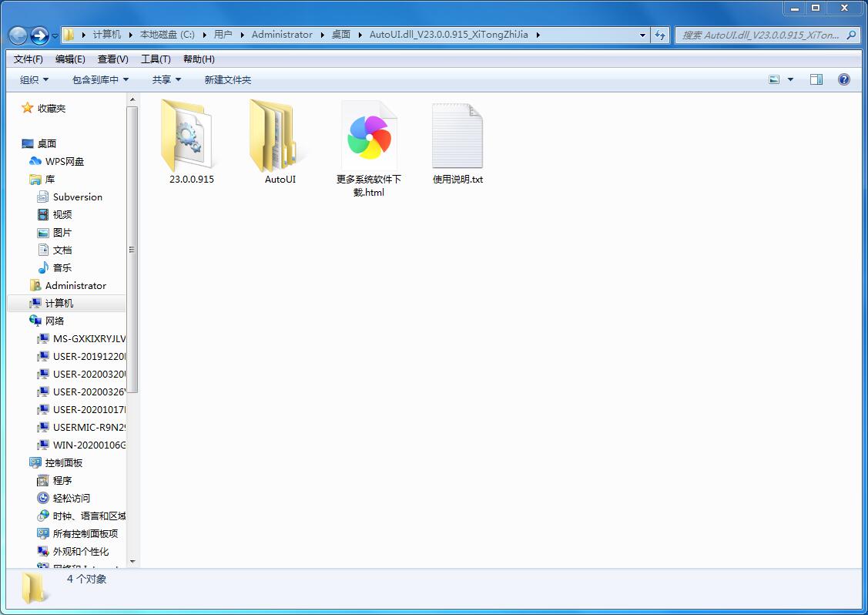Select the 更多系统软件下载.html file icon
This screenshot has height=615, width=868.
click(369, 136)
